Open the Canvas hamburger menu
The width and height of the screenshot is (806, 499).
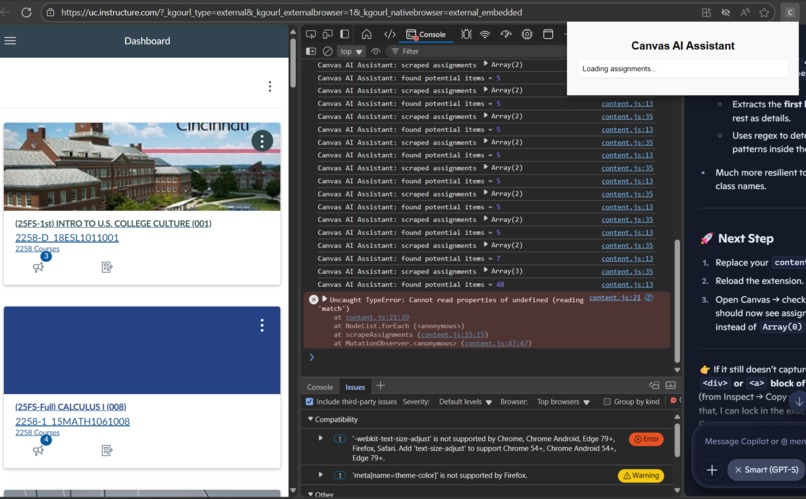(10, 41)
